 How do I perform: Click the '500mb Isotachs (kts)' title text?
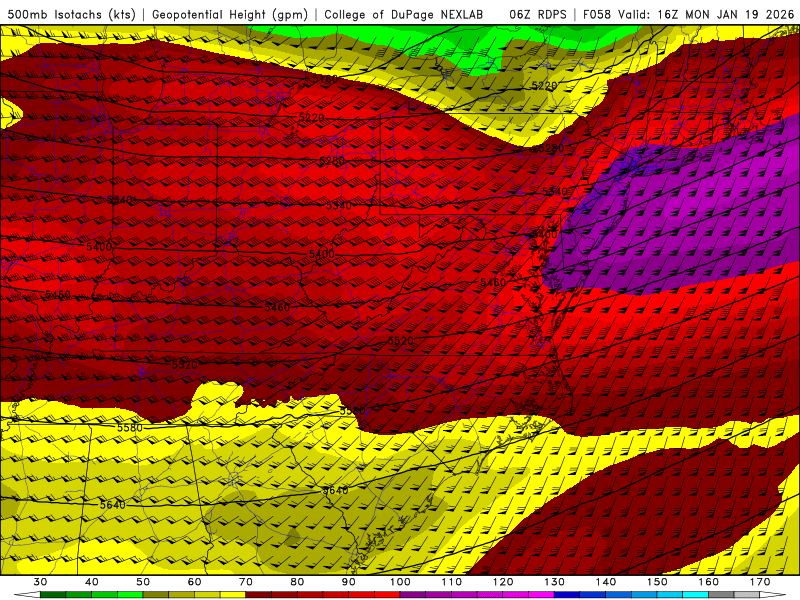[x=71, y=14]
